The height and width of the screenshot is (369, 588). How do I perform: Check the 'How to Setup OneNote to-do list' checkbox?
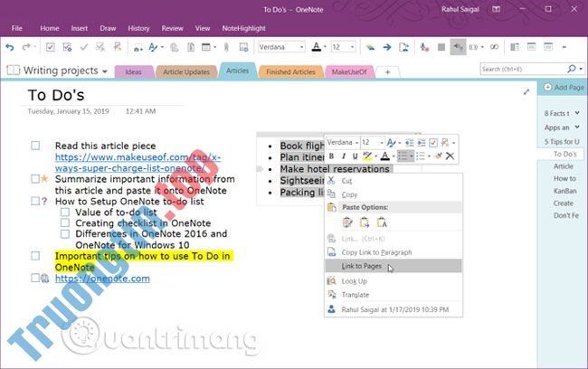tap(35, 201)
